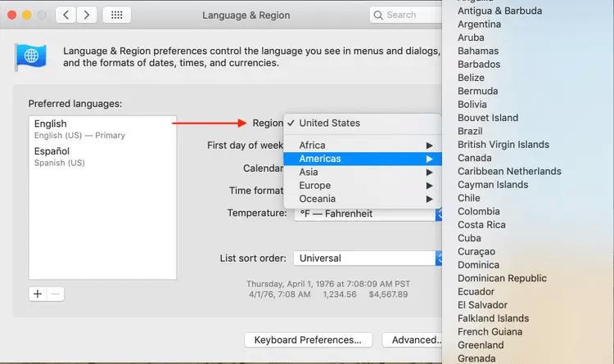Viewport: 614px width, 364px height.
Task: Click the Language & Region globe flag icon
Action: click(x=32, y=57)
